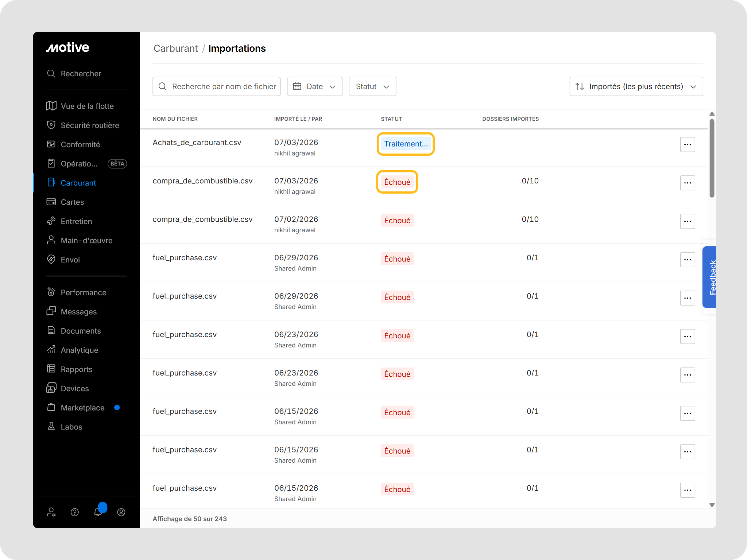This screenshot has height=560, width=747.
Task: Open notifications bell icon
Action: click(98, 512)
